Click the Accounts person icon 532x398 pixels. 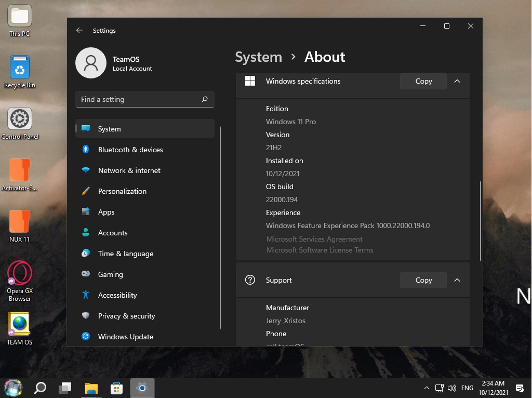tap(86, 232)
